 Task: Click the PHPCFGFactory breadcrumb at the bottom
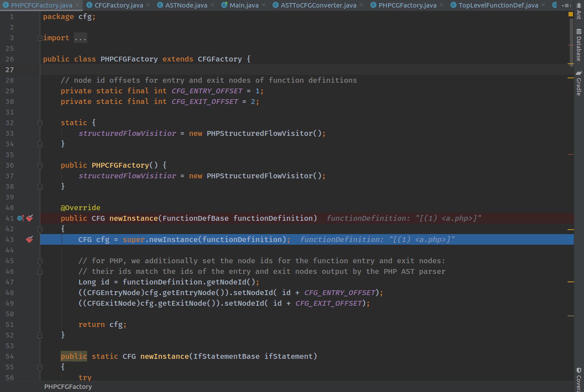pos(68,387)
